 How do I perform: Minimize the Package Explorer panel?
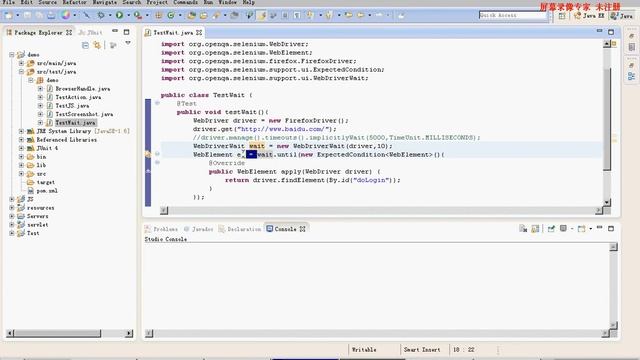point(115,31)
